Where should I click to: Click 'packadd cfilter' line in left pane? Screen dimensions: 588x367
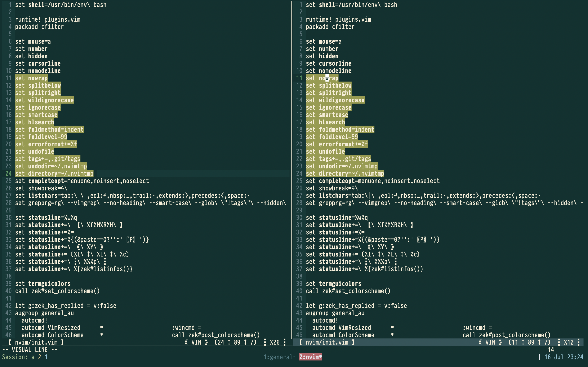pyautogui.click(x=39, y=27)
